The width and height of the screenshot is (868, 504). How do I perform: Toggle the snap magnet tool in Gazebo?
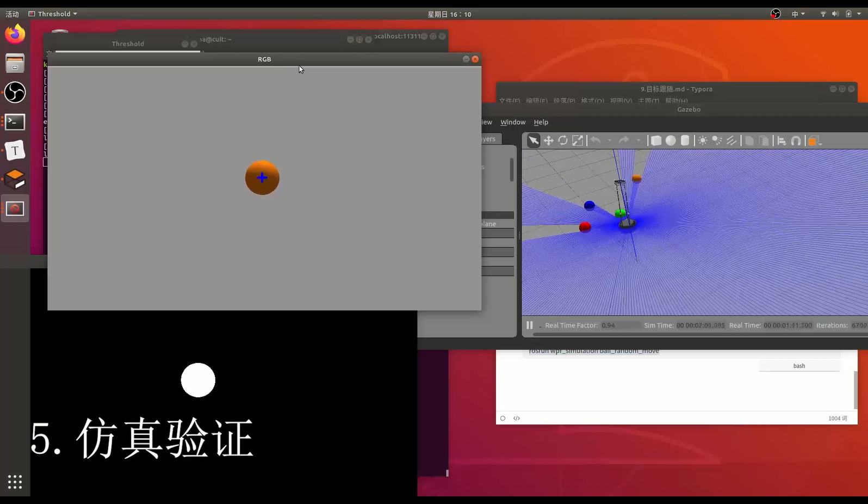[x=796, y=141]
